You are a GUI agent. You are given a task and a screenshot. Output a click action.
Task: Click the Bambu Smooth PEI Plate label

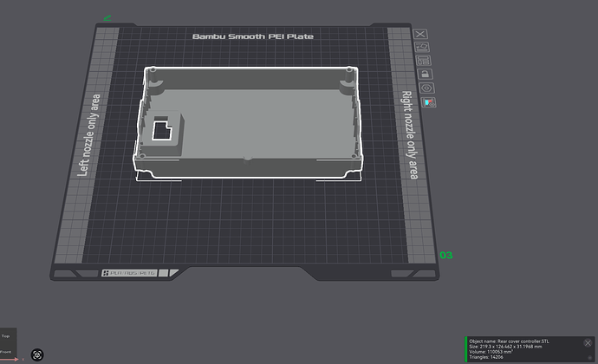253,36
